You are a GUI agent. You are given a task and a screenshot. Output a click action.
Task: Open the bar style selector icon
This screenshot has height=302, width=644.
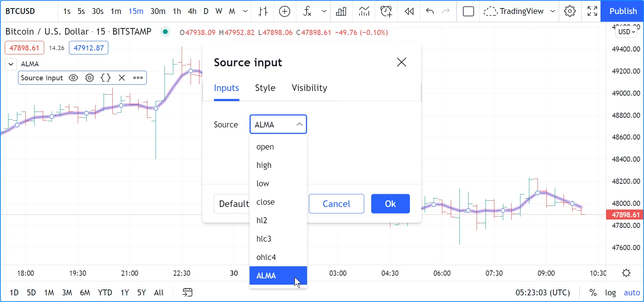263,11
